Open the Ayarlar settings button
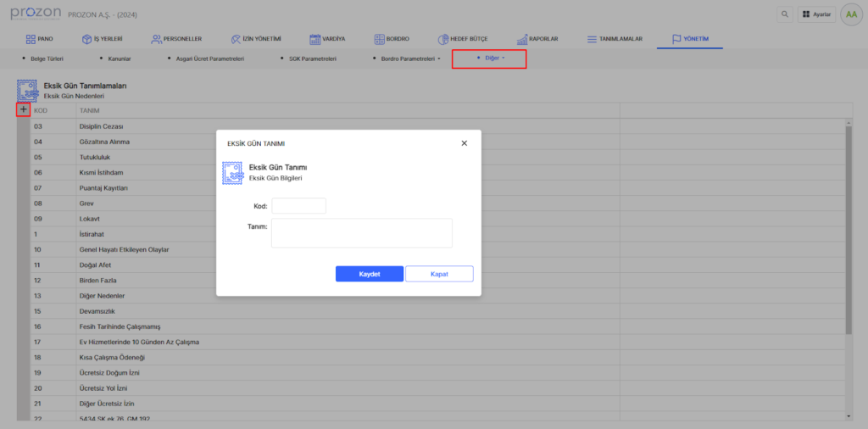868x429 pixels. pos(817,14)
